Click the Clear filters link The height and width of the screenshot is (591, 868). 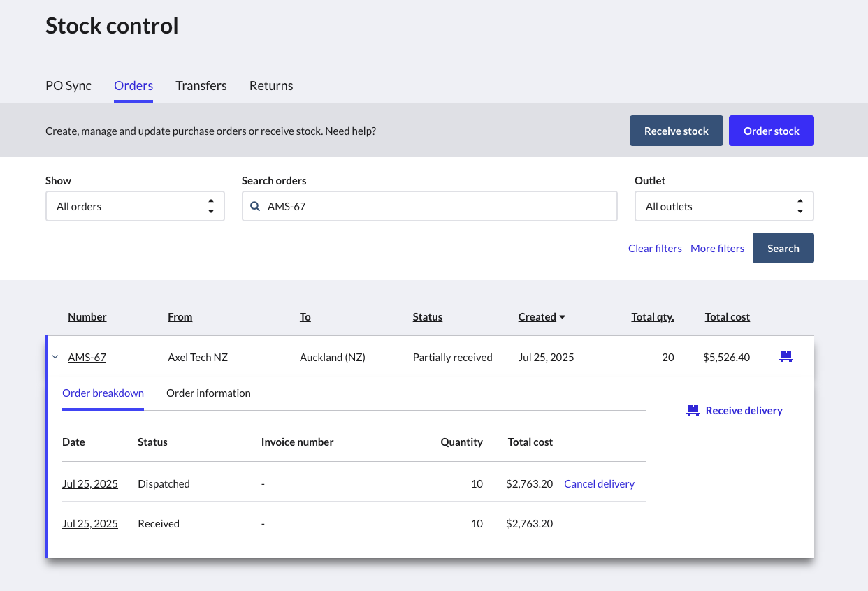[655, 249]
